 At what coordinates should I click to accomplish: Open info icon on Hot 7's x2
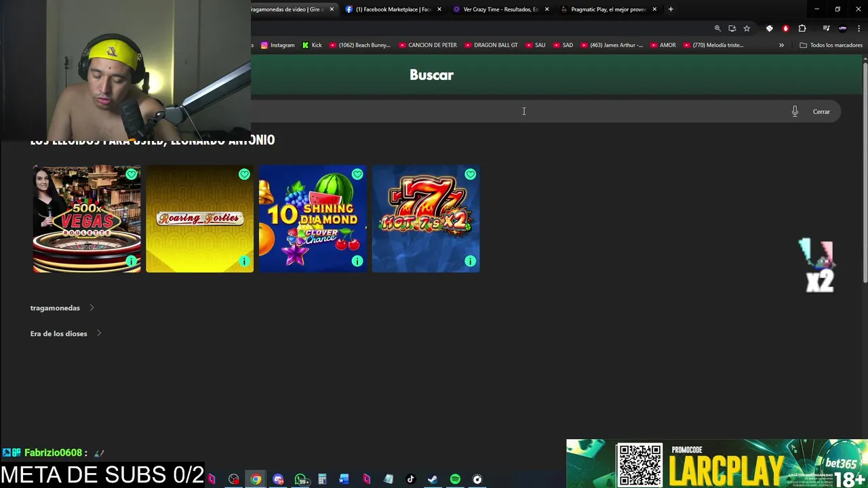click(471, 261)
